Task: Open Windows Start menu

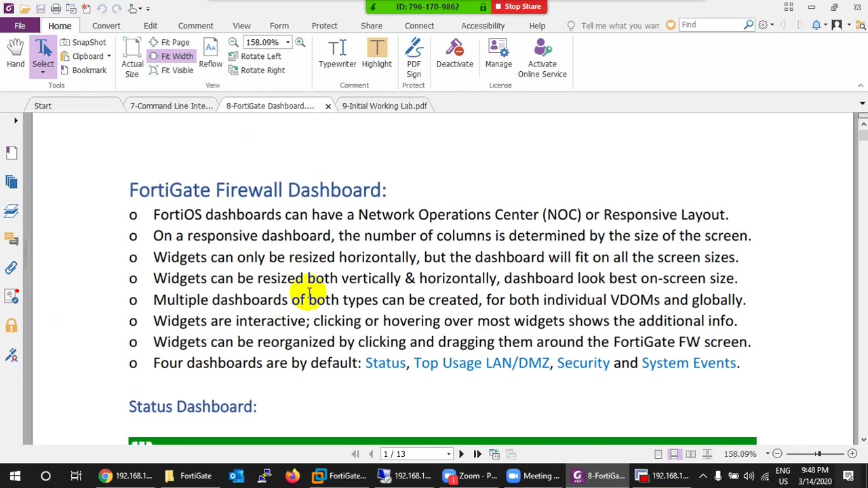Action: [15, 476]
